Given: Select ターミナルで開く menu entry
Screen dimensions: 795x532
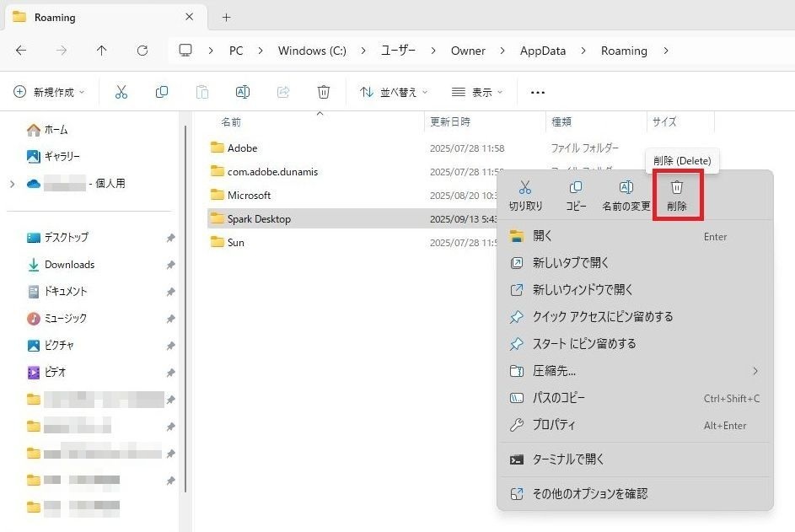Looking at the screenshot, I should (567, 459).
